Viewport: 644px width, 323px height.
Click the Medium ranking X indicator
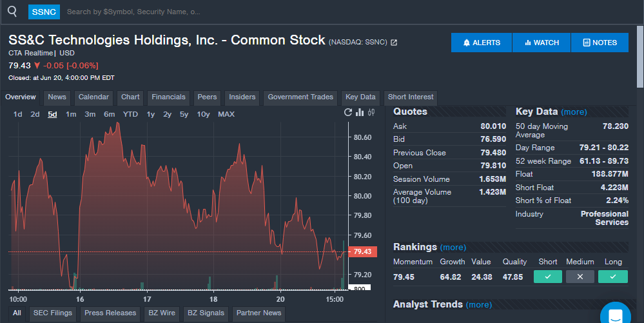point(580,277)
